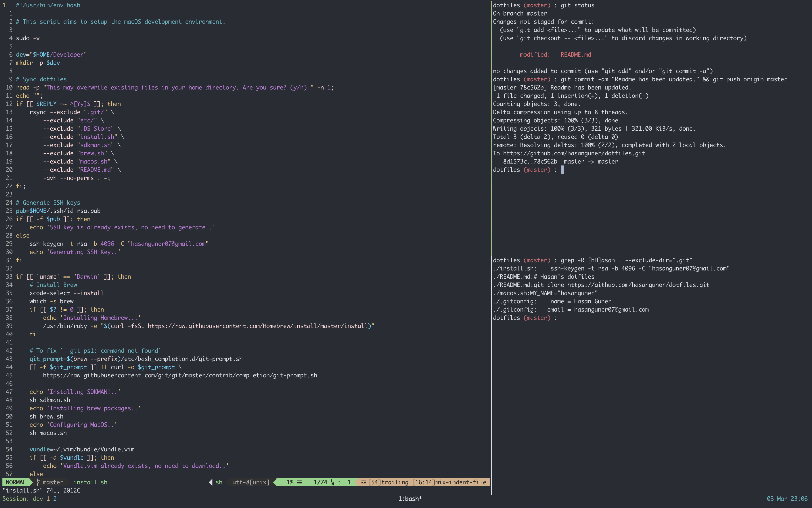Click the warning icon before '[54]trailing'
This screenshot has height=508, width=812.
(x=363, y=482)
